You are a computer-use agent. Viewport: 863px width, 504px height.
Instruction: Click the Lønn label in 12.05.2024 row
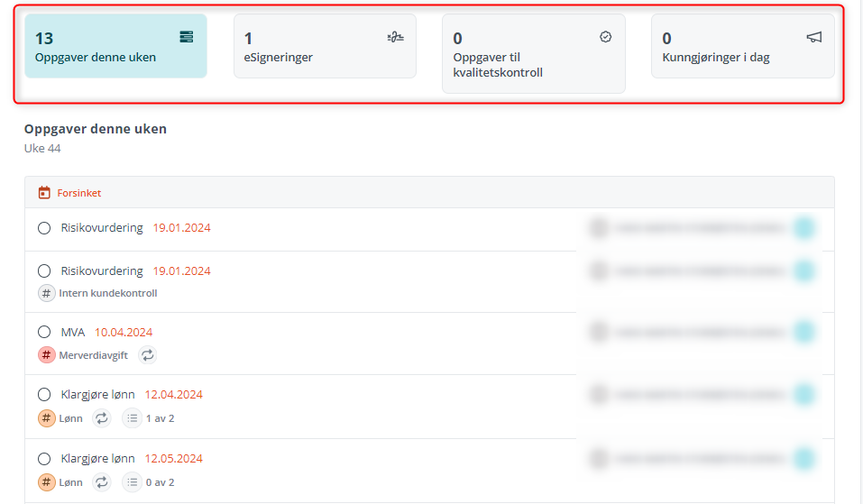point(70,482)
